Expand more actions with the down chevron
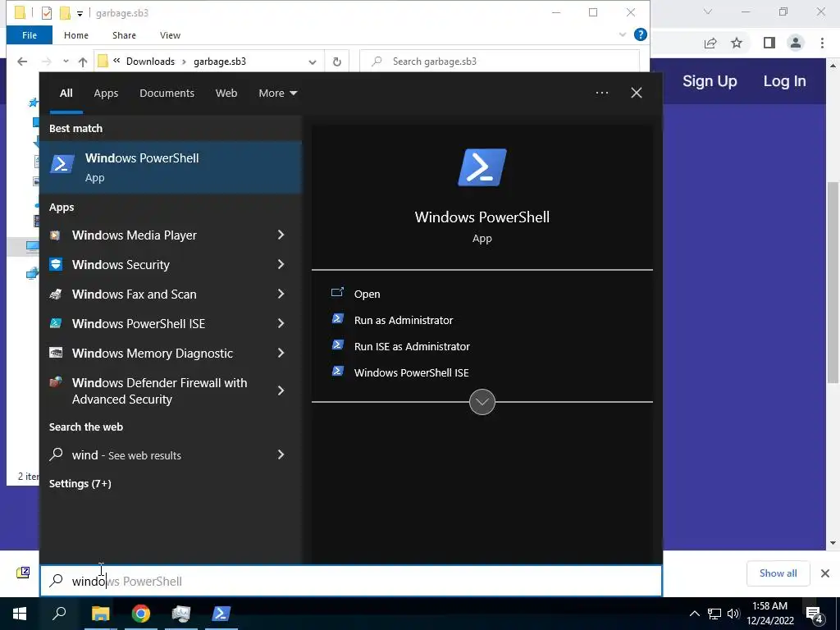Viewport: 840px width, 630px height. [482, 402]
